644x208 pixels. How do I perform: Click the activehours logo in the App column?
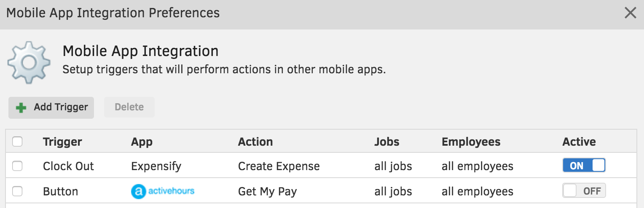(163, 191)
